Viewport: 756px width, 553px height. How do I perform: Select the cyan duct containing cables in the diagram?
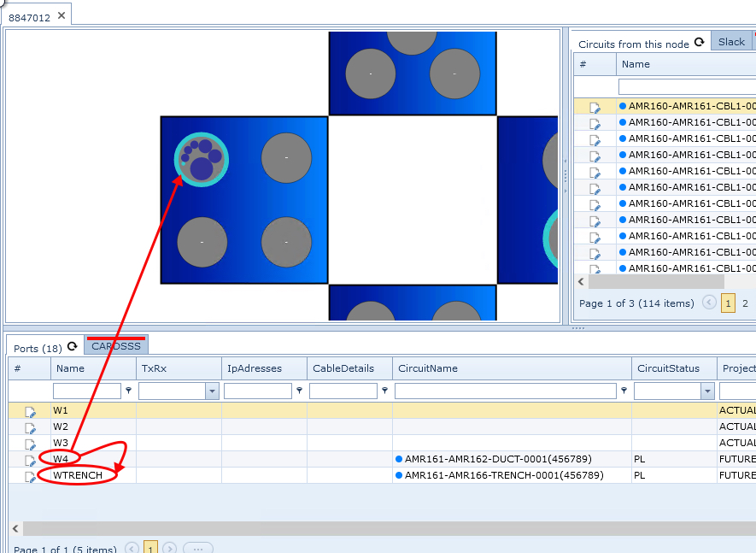[202, 158]
